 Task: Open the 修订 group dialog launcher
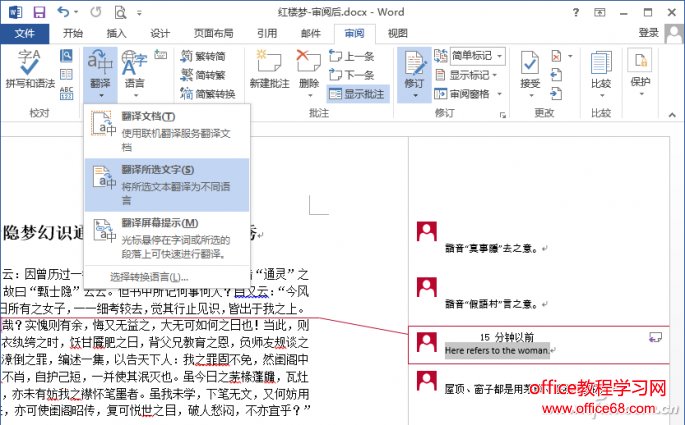click(503, 115)
